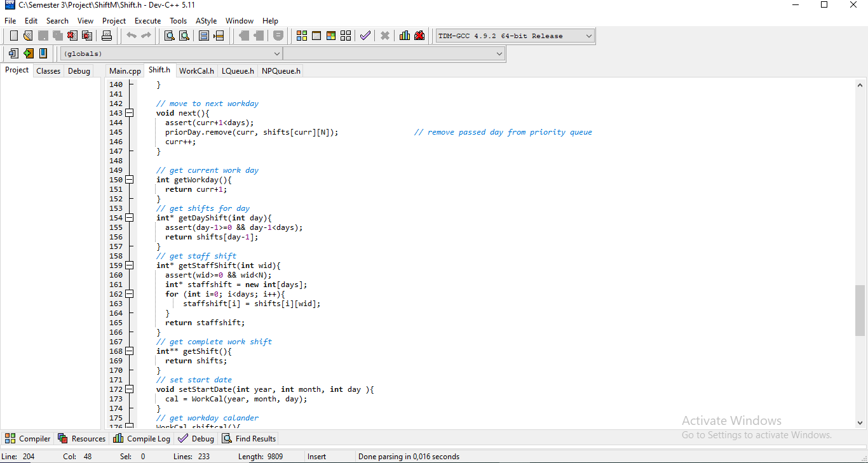The image size is (868, 463).
Task: Click the Compile and Run toolbar icon
Action: tap(331, 36)
